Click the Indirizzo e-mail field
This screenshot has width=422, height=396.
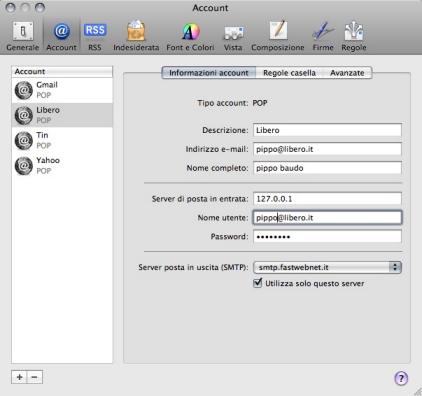click(327, 149)
